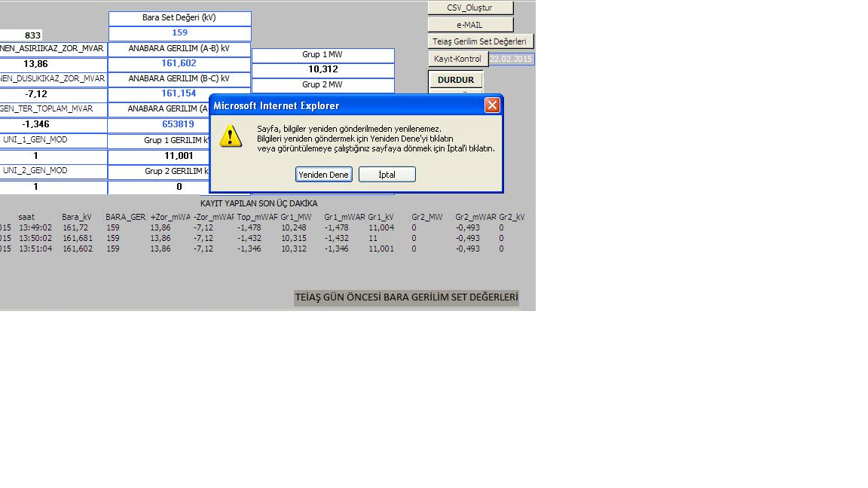The width and height of the screenshot is (868, 488).
Task: Click the Bara_kV column header
Action: tap(77, 217)
